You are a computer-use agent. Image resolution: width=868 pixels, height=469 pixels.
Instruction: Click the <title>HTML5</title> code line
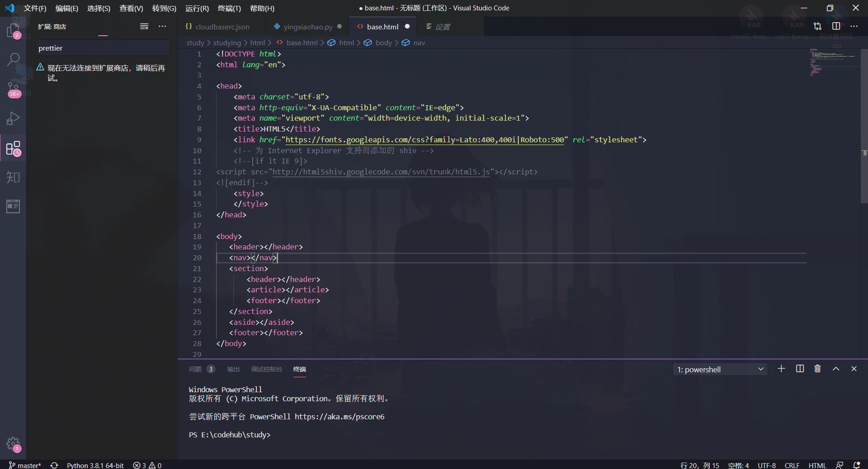(x=277, y=129)
